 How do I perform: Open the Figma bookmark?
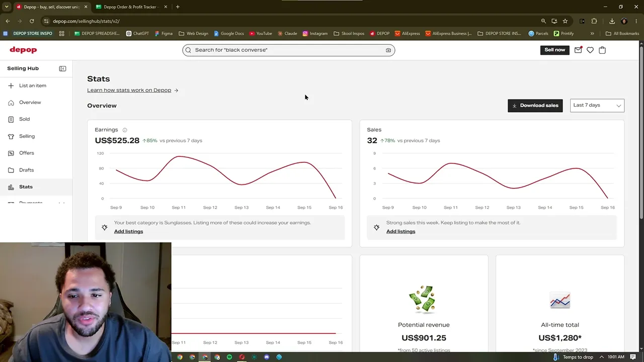pos(164,34)
